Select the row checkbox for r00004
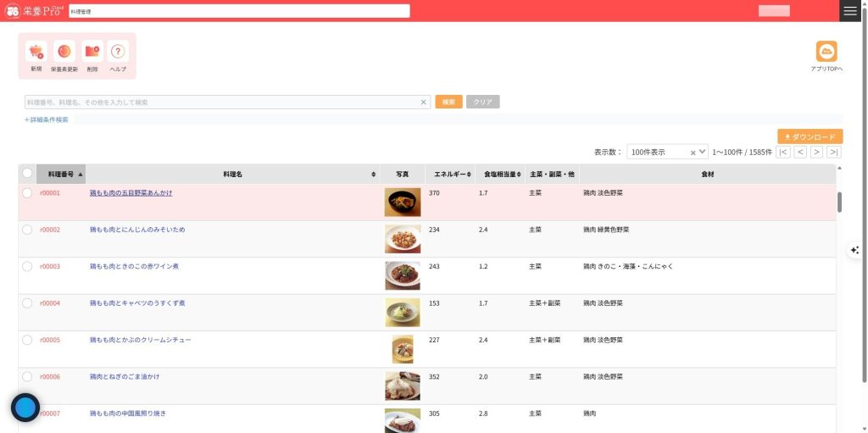 pyautogui.click(x=27, y=303)
